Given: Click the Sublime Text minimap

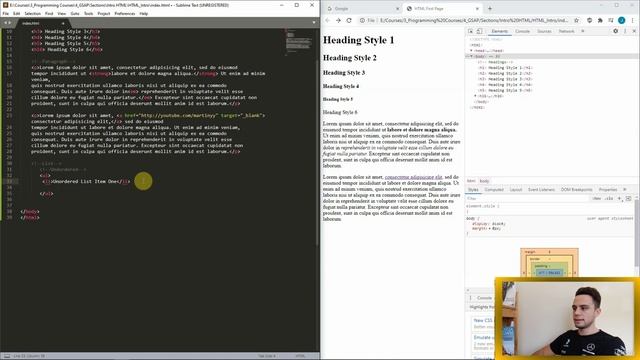Looking at the screenshot, I should 300,42.
